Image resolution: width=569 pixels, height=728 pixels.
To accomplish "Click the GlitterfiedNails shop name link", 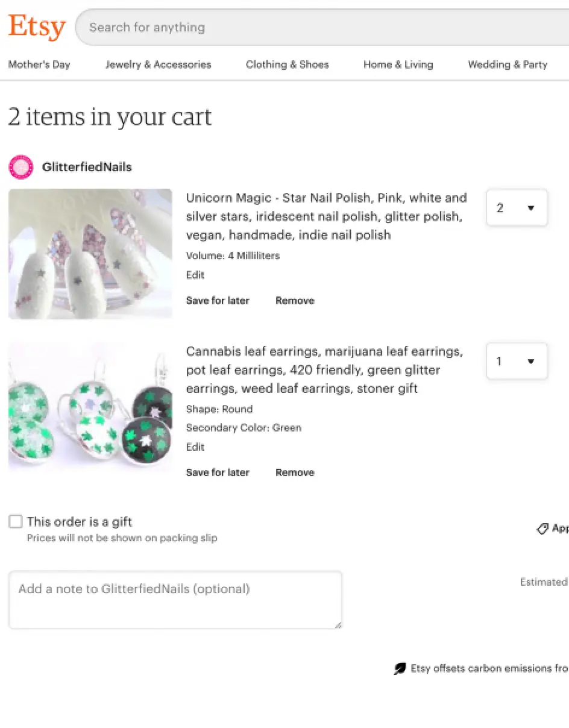I will [x=87, y=167].
